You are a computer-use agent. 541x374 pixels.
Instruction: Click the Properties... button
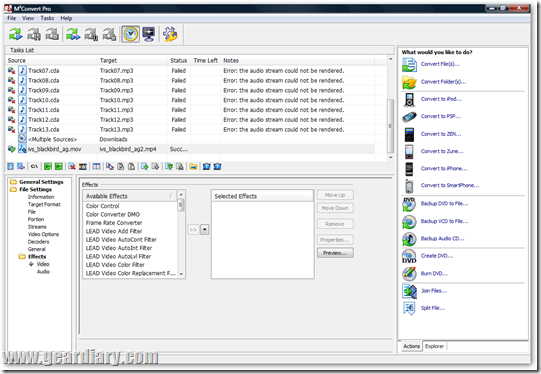pyautogui.click(x=335, y=240)
